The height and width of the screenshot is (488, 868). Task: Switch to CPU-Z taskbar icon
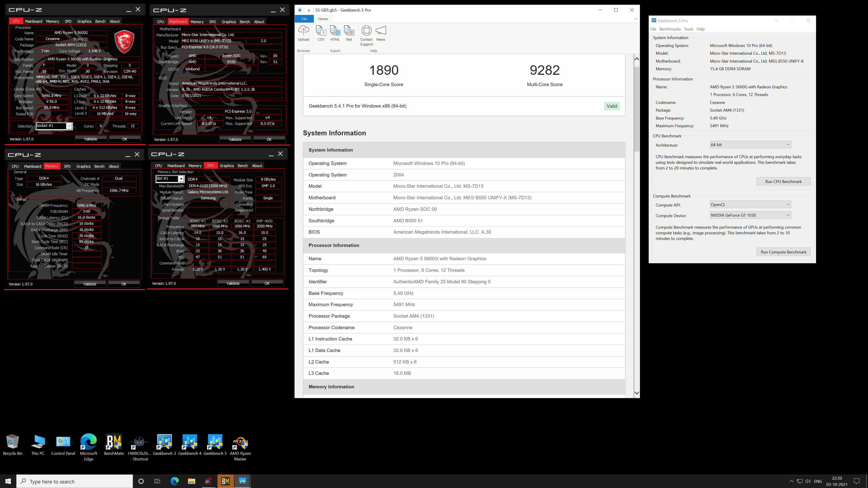pos(209,481)
